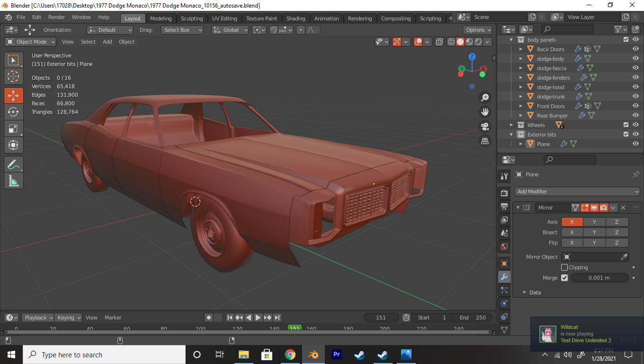Open the Object Mode dropdown
Viewport: 644px width, 364px height.
pyautogui.click(x=30, y=42)
